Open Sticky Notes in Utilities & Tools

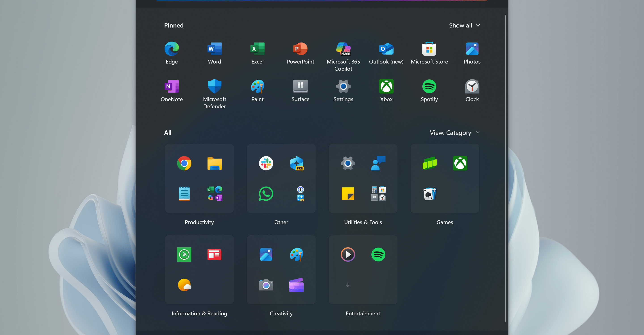[347, 193]
